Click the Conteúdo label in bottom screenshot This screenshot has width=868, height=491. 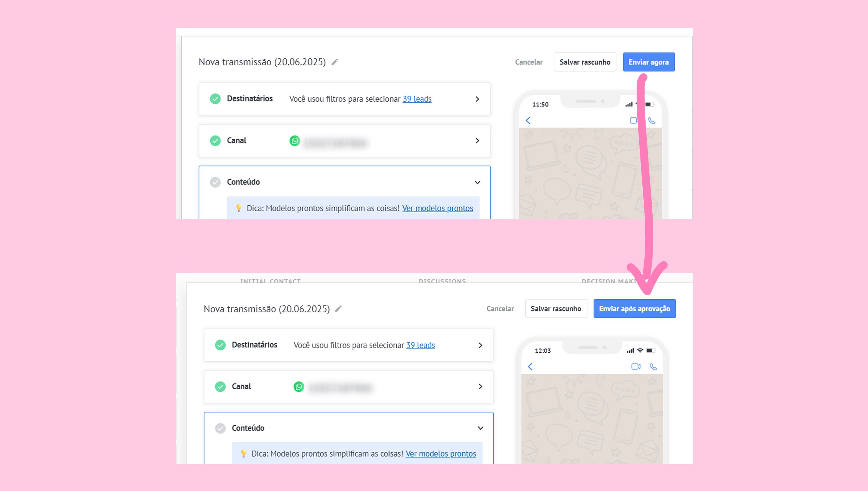coord(248,428)
